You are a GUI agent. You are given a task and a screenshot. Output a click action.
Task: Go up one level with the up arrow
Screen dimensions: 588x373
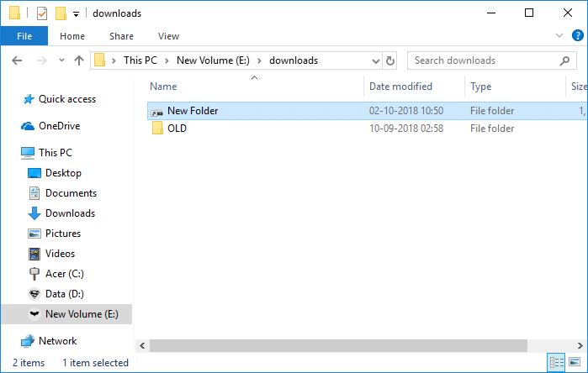(x=79, y=60)
